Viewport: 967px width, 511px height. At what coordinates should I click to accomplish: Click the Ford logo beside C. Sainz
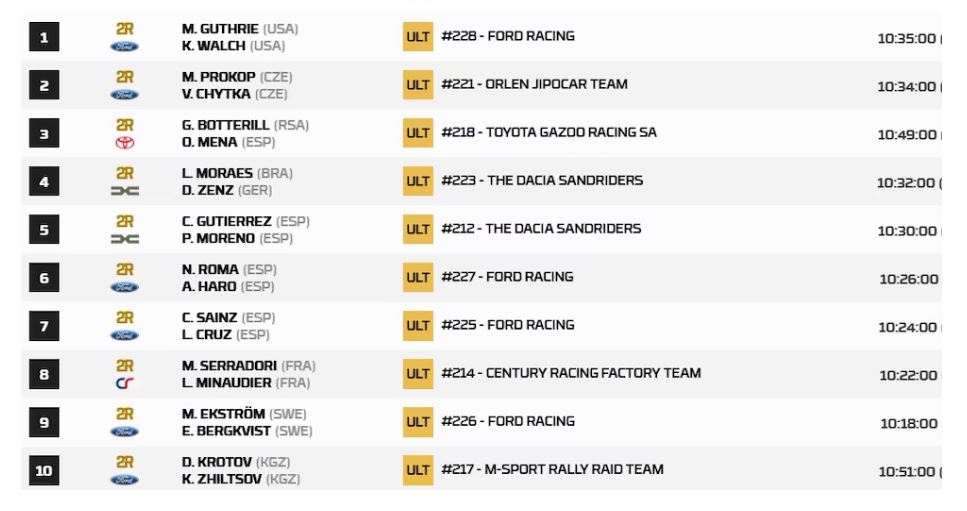click(125, 335)
